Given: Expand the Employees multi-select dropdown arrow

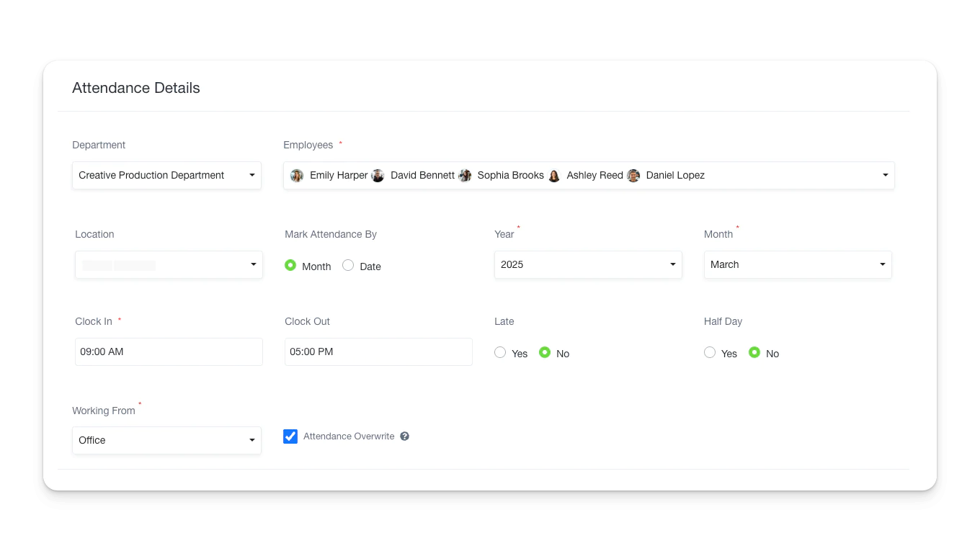Looking at the screenshot, I should tap(885, 175).
